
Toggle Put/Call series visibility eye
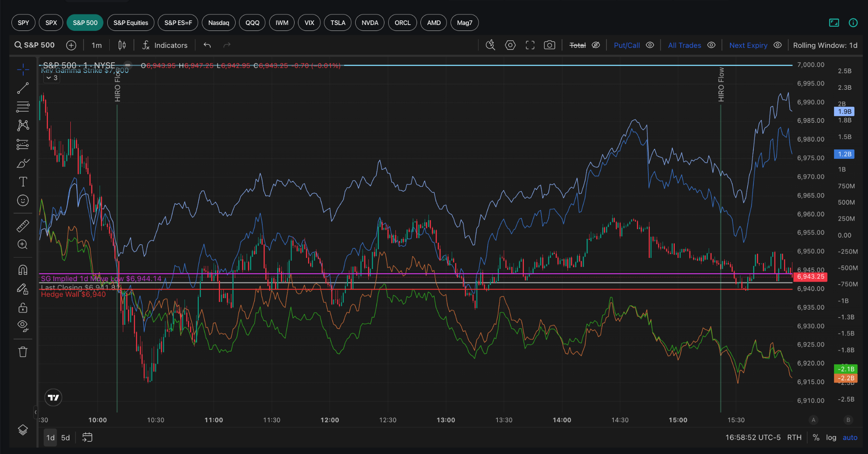click(650, 45)
